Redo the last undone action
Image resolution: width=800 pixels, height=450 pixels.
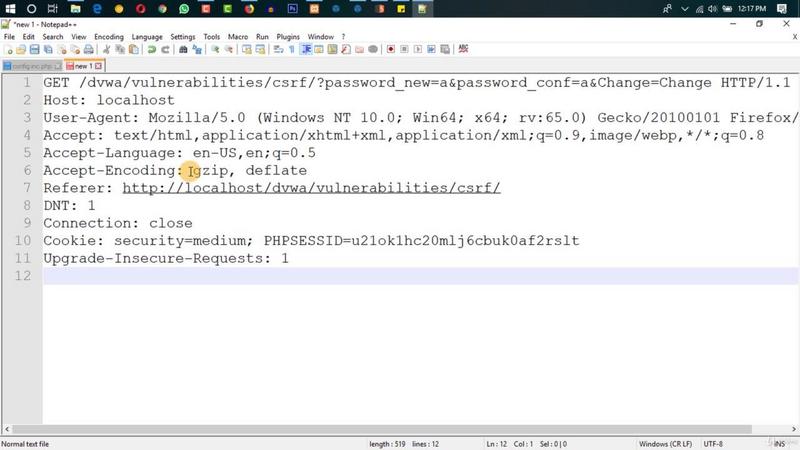tap(165, 49)
